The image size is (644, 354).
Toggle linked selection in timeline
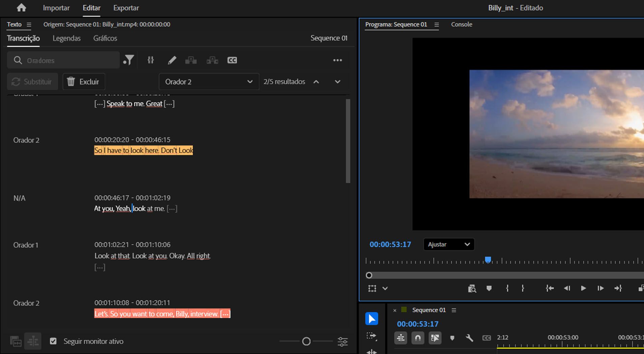pyautogui.click(x=435, y=338)
